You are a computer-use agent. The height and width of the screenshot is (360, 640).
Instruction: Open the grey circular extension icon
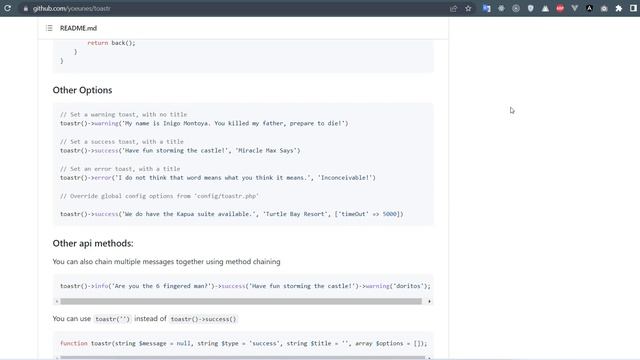516,9
